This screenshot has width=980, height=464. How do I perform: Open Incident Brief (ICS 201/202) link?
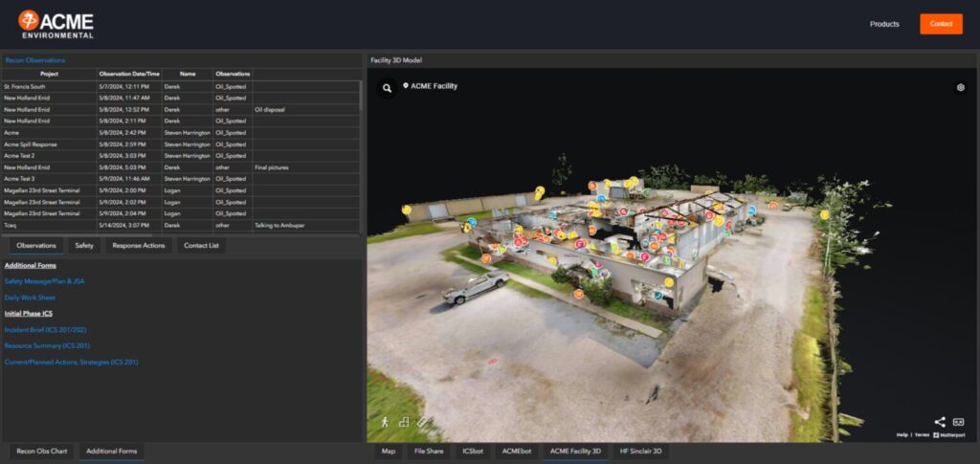[45, 330]
